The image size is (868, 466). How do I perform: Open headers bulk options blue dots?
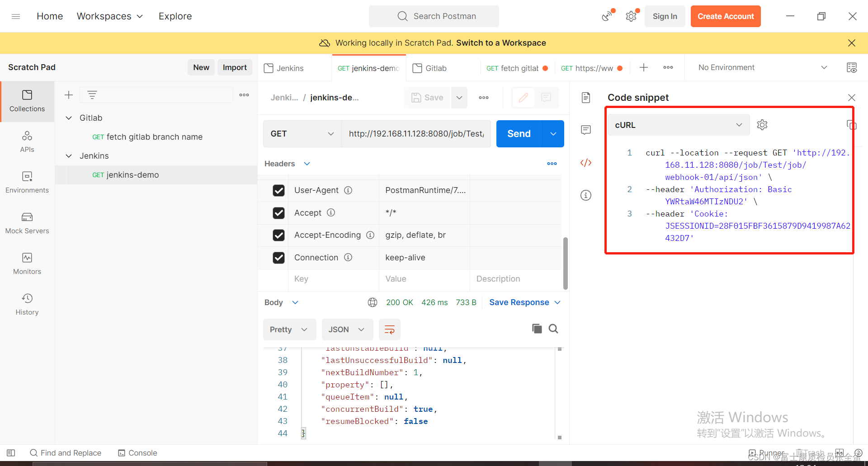point(552,164)
